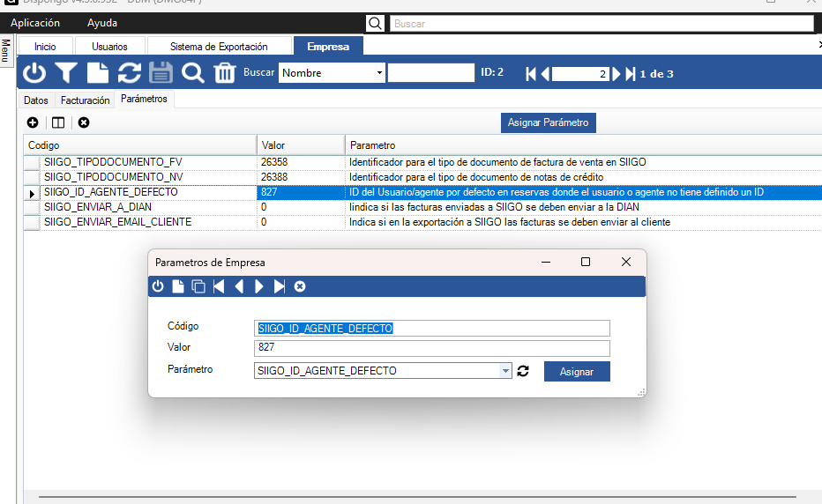This screenshot has width=822, height=504.
Task: Switch to the Usuarios tab
Action: (109, 47)
